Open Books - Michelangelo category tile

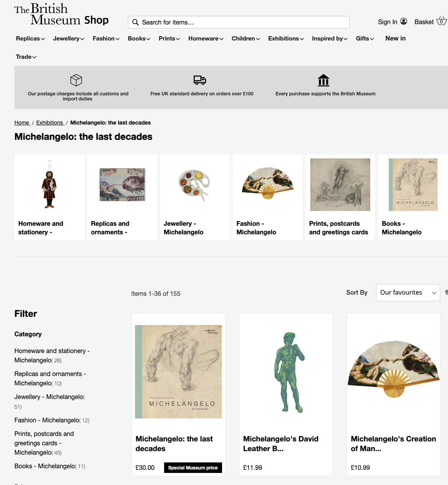(413, 197)
